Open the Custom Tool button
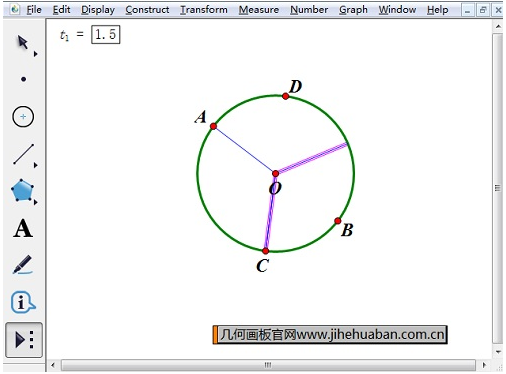Image resolution: width=506 pixels, height=374 pixels. coord(24,340)
